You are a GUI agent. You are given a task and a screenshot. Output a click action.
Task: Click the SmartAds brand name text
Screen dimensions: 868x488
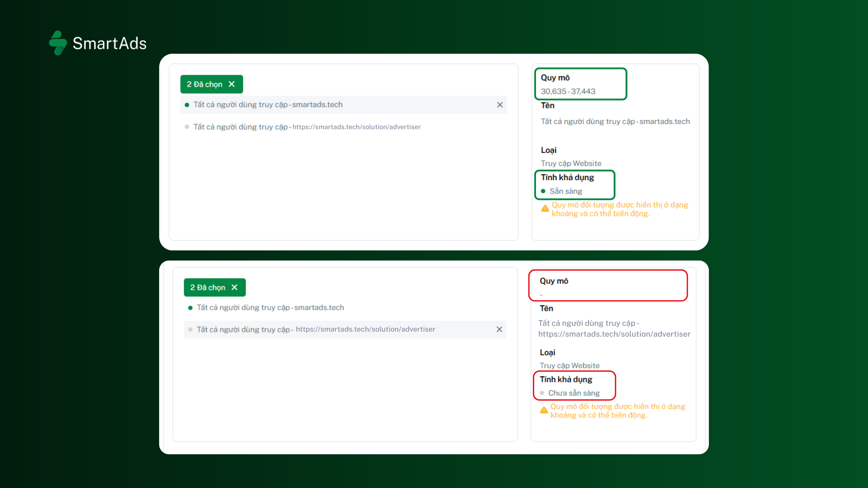click(109, 43)
